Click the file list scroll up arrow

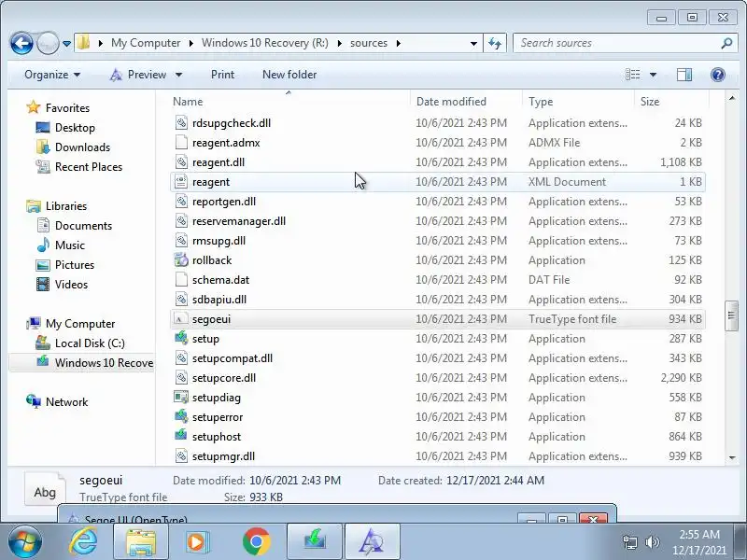[731, 99]
